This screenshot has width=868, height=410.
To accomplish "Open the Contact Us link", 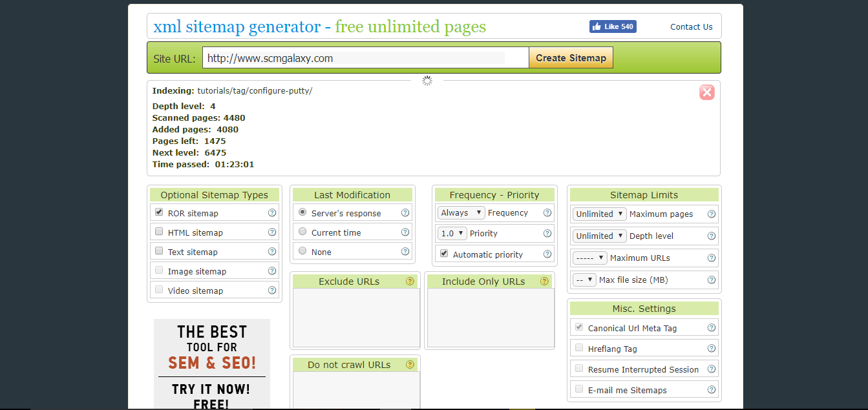I will point(691,27).
